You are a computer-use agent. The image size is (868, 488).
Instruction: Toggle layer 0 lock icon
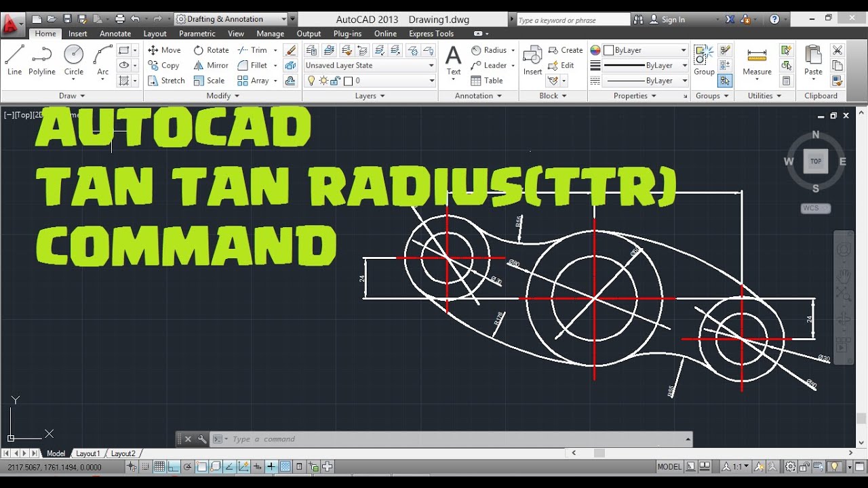tap(336, 81)
